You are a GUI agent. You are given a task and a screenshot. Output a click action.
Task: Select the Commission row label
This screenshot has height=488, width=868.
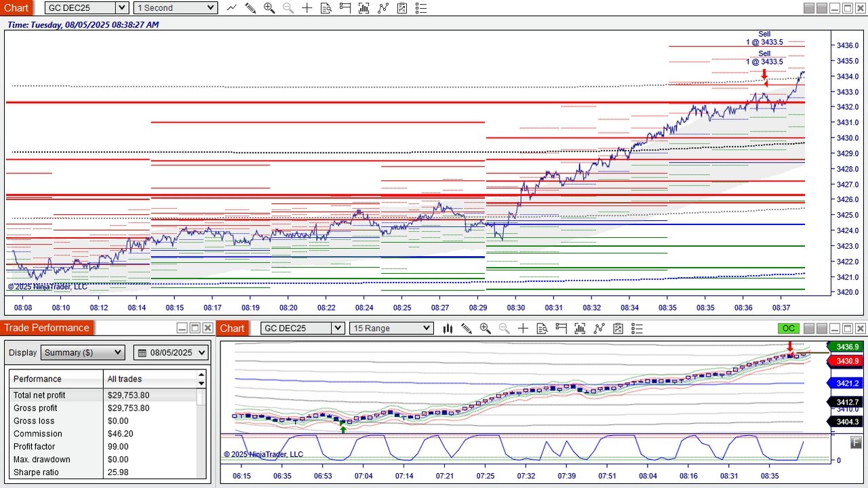[x=38, y=434]
